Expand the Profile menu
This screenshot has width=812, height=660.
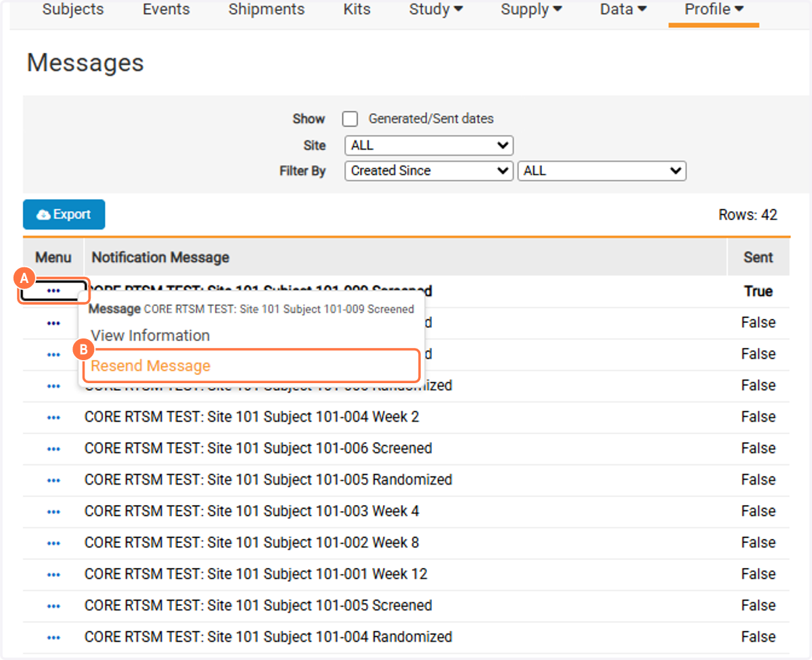(715, 9)
